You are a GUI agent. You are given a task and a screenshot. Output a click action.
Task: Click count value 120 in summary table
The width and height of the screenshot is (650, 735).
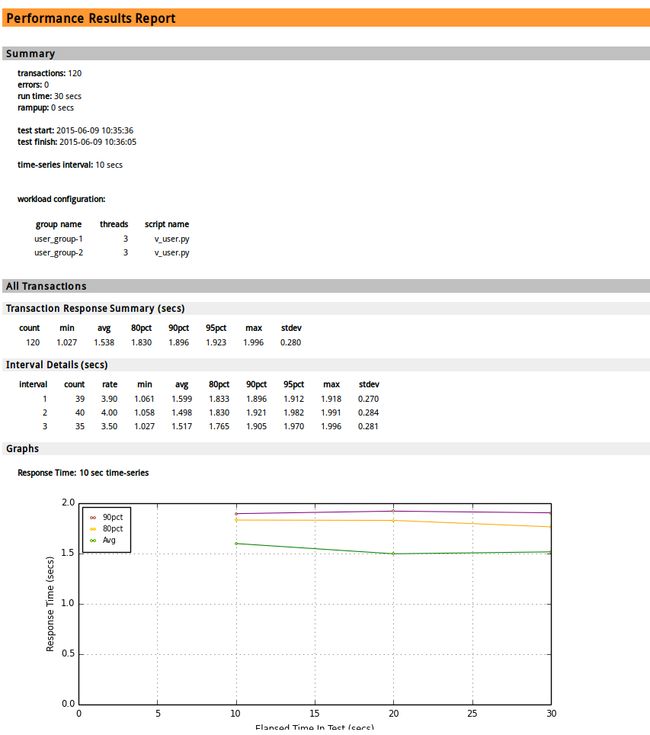33,343
